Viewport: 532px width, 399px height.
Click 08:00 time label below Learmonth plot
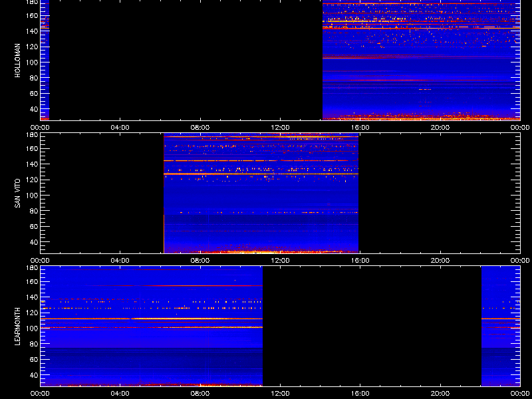(x=200, y=394)
